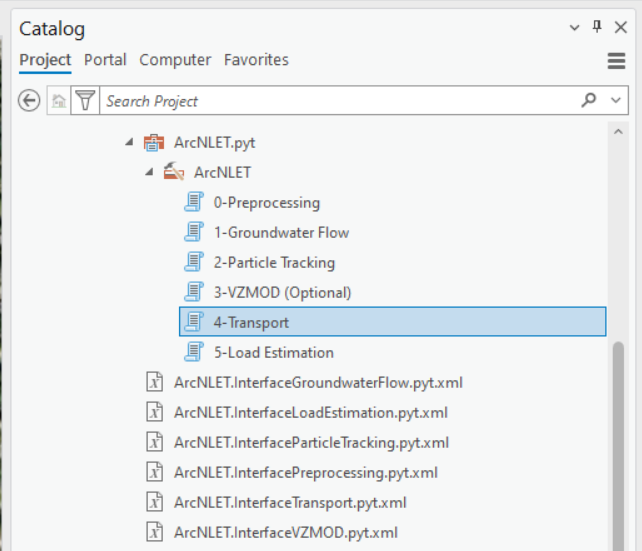Click the search magnifier icon
Screen dimensions: 642x551
coord(588,100)
